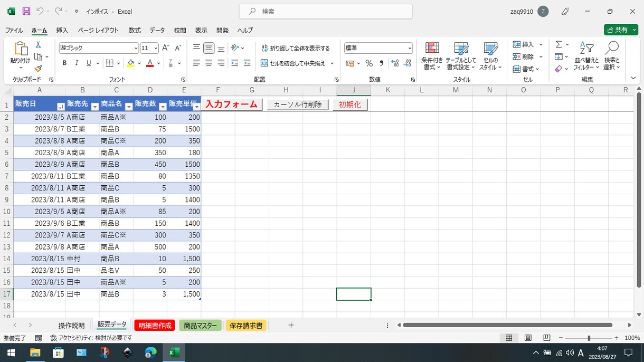Click the Decrease Indent icon
644x362 pixels.
click(x=234, y=63)
